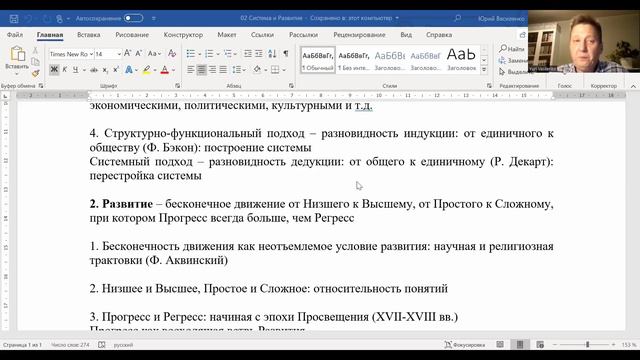Toggle strikethrough formatting

click(93, 70)
